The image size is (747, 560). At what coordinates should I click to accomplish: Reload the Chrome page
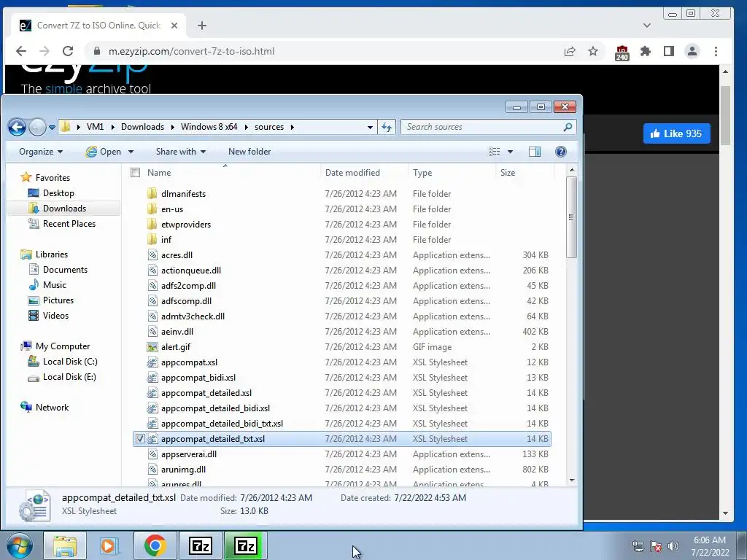click(x=68, y=51)
